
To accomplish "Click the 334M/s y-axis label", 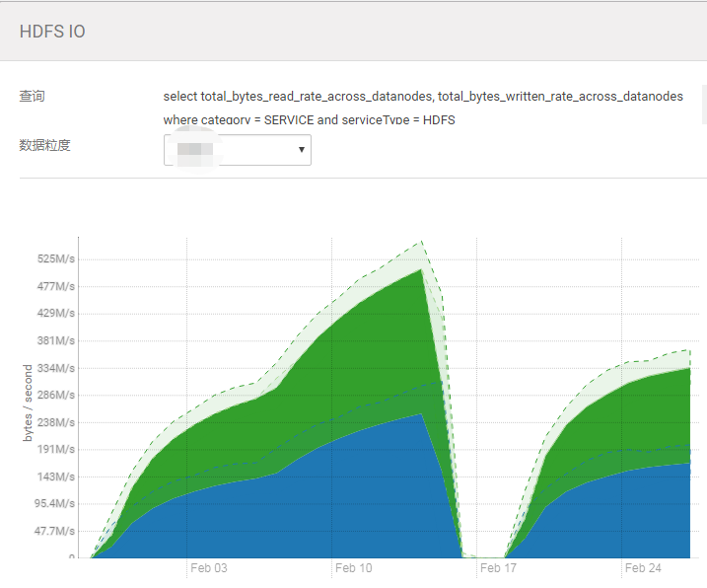I will pos(56,368).
